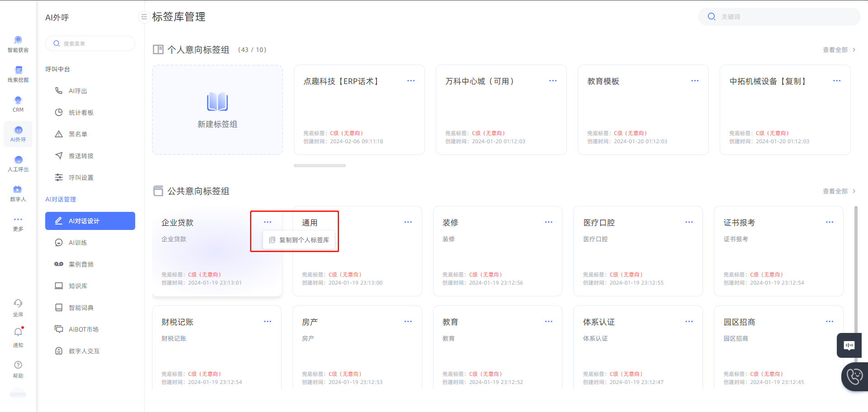The width and height of the screenshot is (868, 412).
Task: Click the keyword search magnifier icon
Action: click(x=712, y=17)
